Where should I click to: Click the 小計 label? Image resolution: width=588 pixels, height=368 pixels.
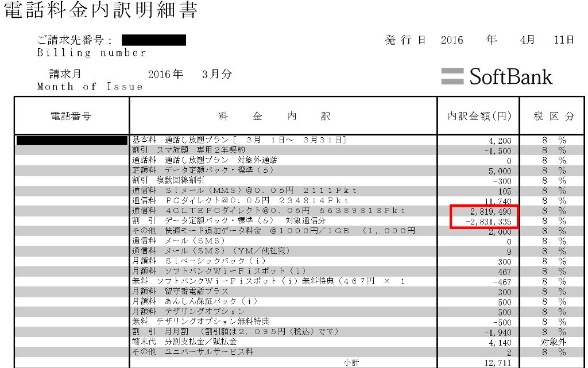351,362
